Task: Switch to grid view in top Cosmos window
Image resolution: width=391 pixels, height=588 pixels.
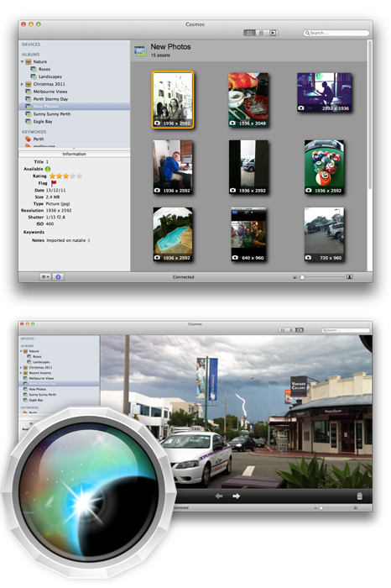Action: [249, 33]
